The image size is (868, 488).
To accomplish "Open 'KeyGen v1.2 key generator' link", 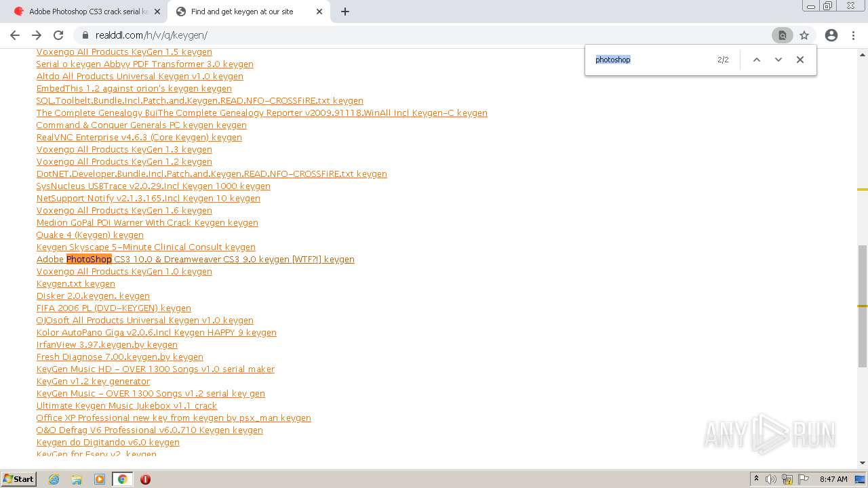I will tap(93, 382).
